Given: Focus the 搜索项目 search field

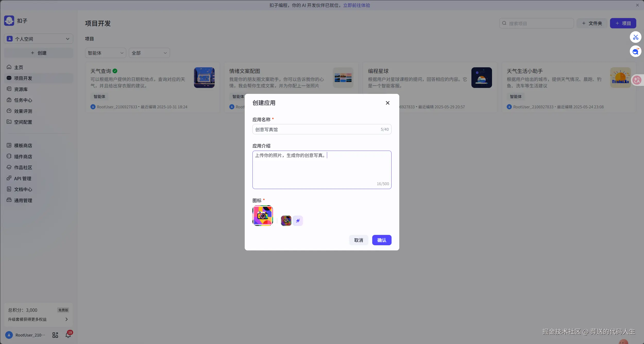Looking at the screenshot, I should (x=537, y=23).
